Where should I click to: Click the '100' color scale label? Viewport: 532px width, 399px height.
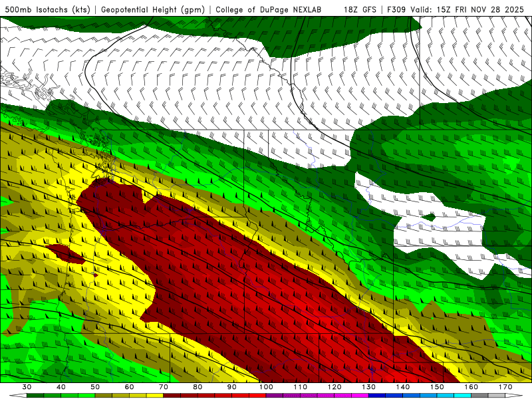(x=266, y=387)
